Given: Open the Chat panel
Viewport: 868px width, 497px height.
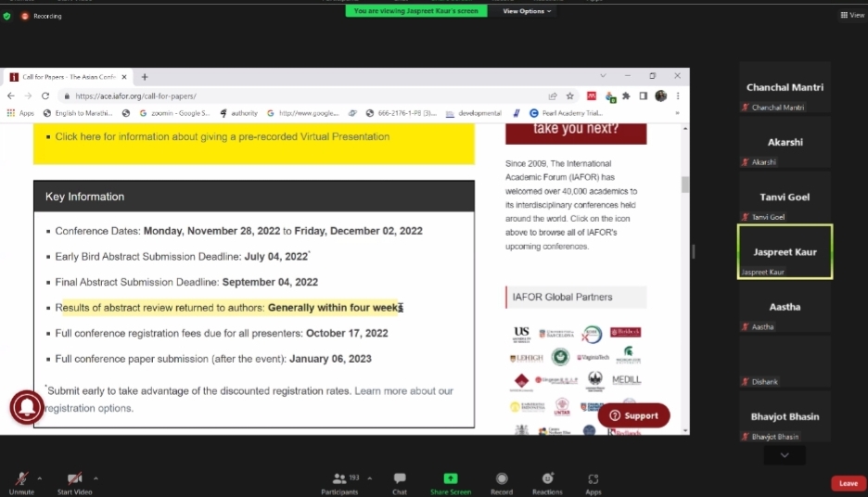Looking at the screenshot, I should coord(400,479).
